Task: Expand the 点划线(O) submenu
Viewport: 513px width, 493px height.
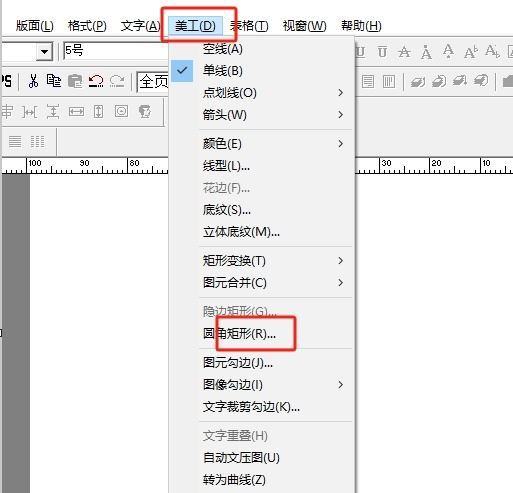Action: (x=262, y=93)
